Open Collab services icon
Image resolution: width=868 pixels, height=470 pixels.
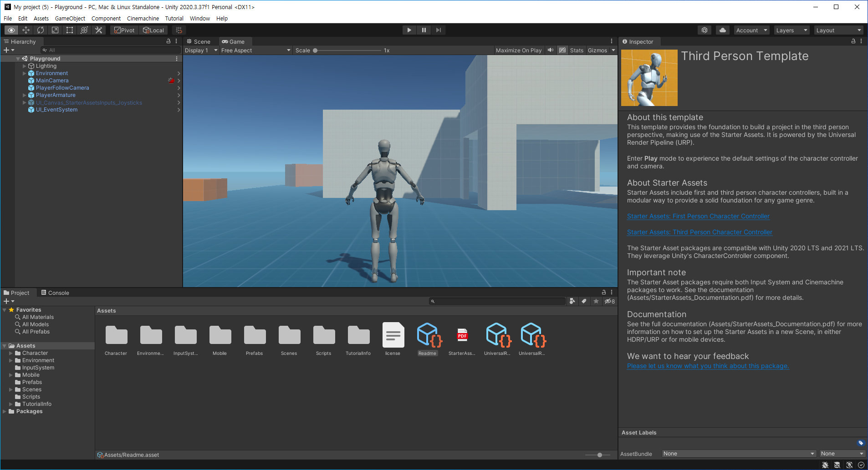coord(705,30)
